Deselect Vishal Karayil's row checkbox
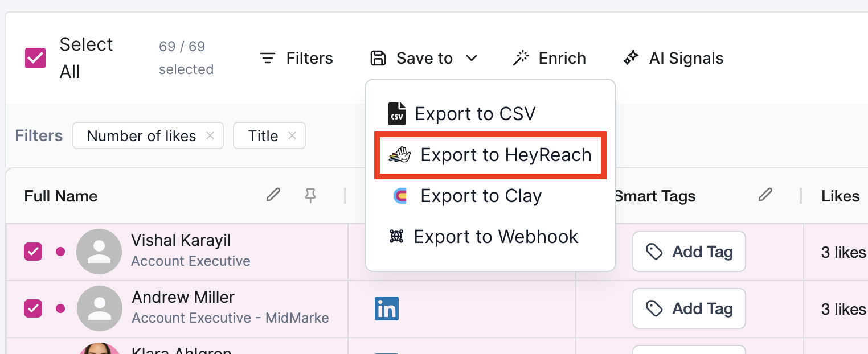 (32, 252)
